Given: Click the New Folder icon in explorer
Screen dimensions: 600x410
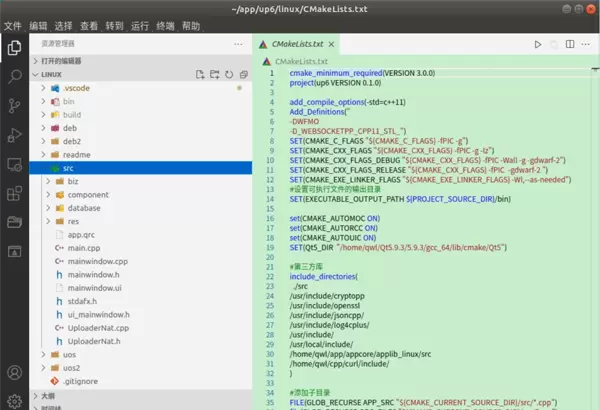Looking at the screenshot, I should [214, 74].
